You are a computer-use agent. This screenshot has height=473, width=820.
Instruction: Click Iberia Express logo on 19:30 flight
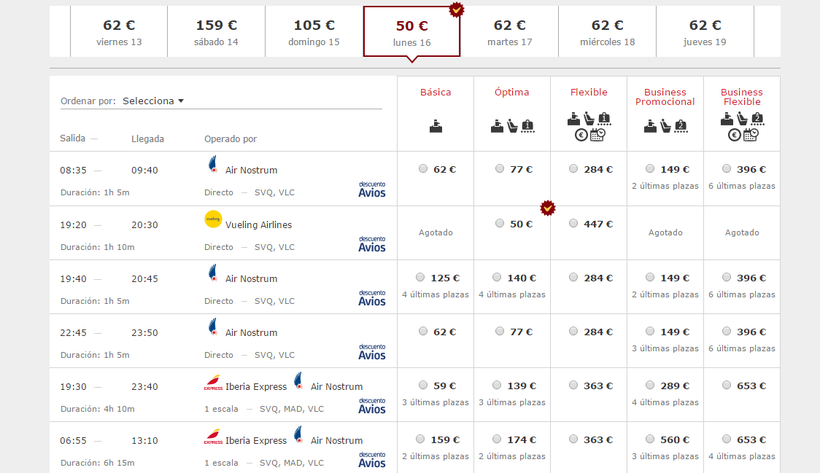coord(213,383)
